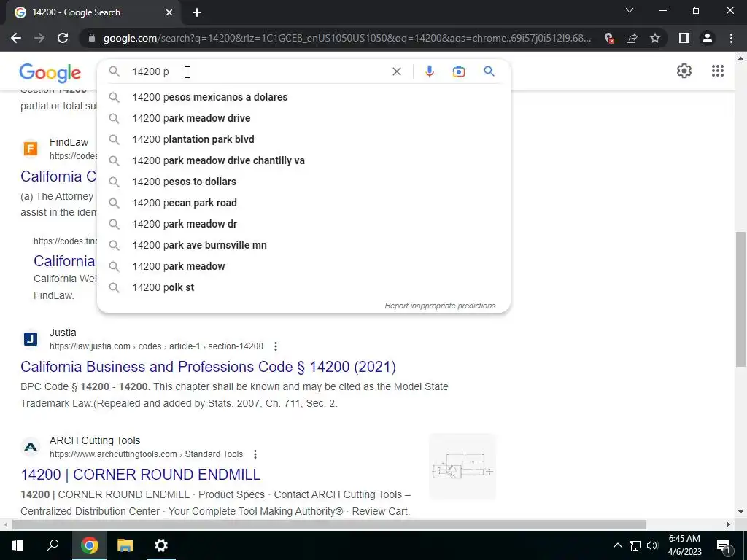Open California Business and Professions Code result
The image size is (747, 560).
click(208, 367)
